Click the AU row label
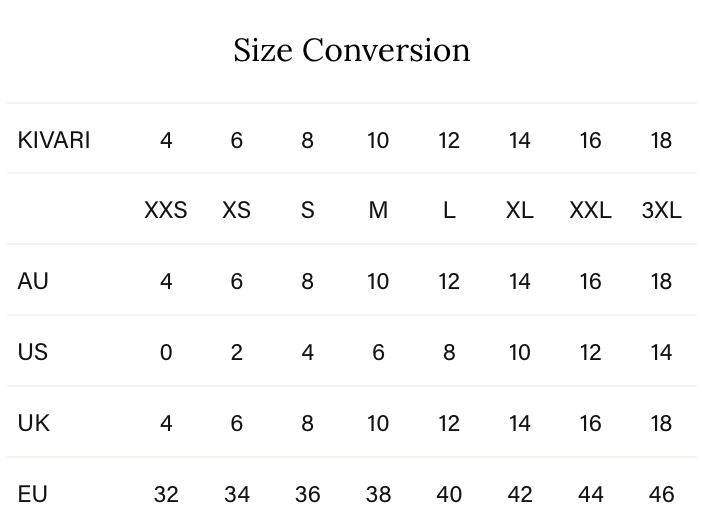702x524 pixels. [33, 281]
